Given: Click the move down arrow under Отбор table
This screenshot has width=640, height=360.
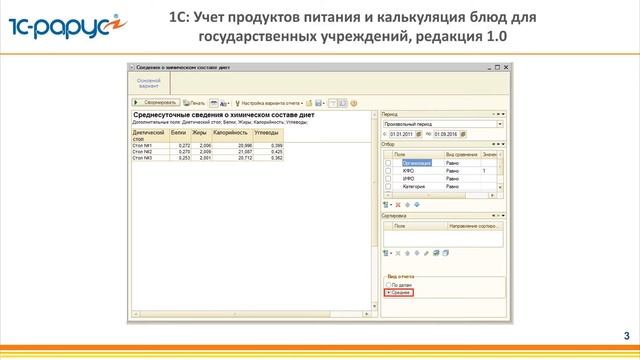Looking at the screenshot, I should (x=417, y=204).
